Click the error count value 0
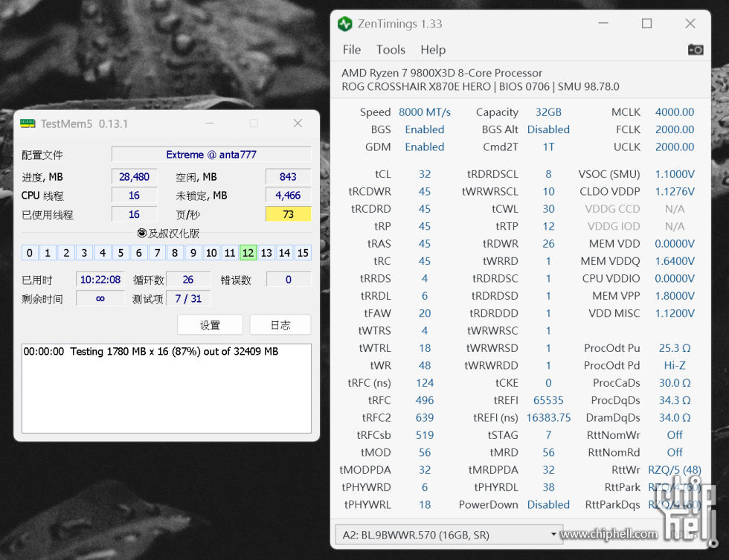 coord(289,280)
